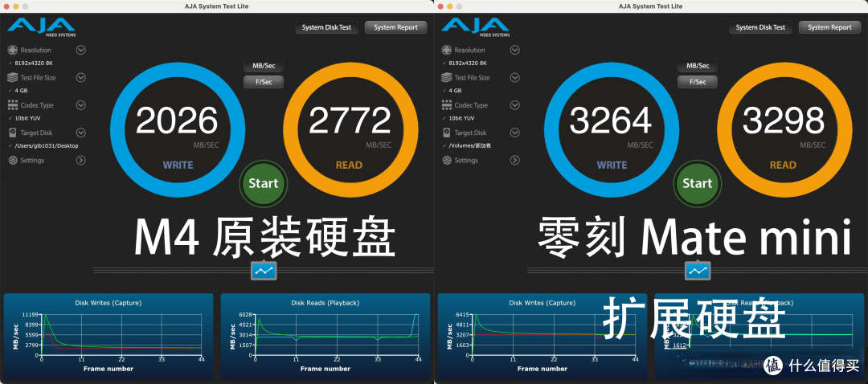Open System Disk Test in right window
The width and height of the screenshot is (868, 384).
[760, 27]
